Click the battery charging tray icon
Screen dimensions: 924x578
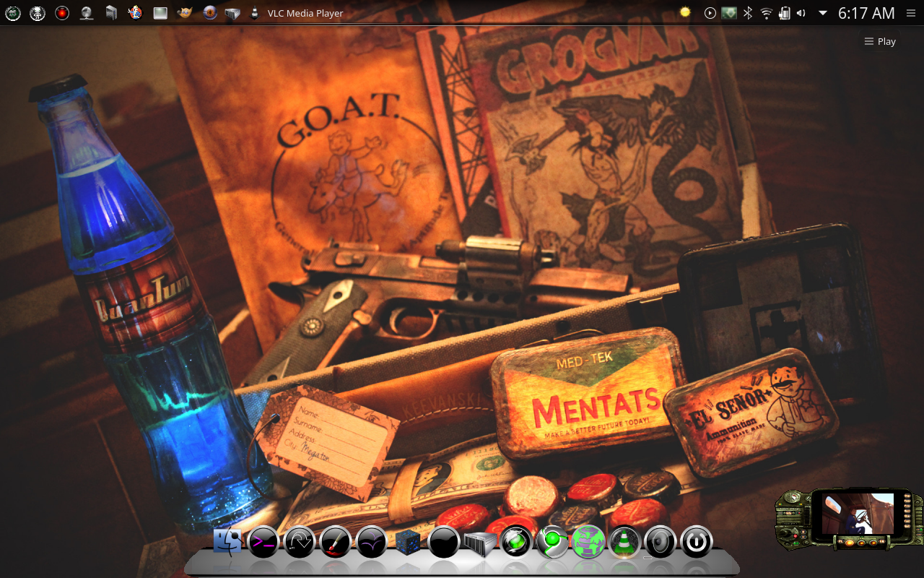pos(784,13)
